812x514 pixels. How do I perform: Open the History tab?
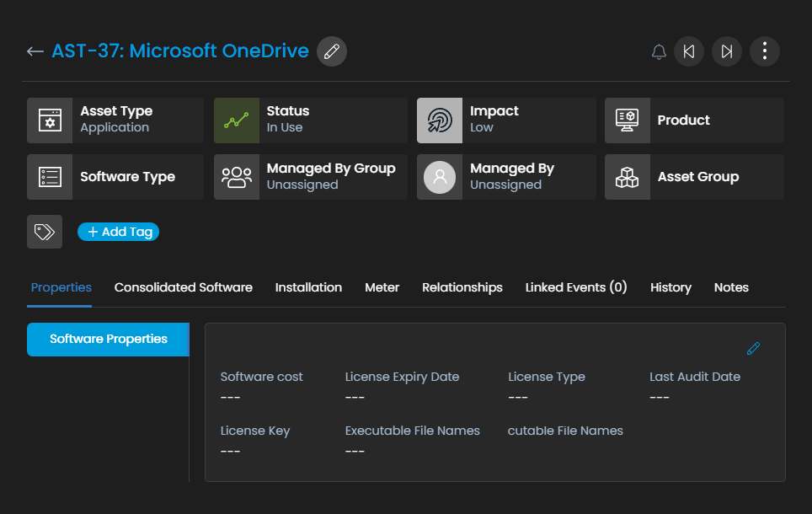point(670,287)
